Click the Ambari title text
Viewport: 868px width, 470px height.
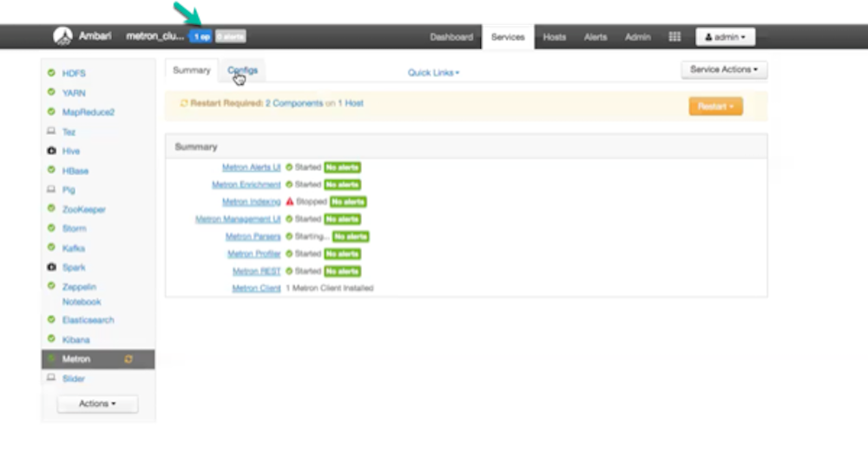coord(95,36)
